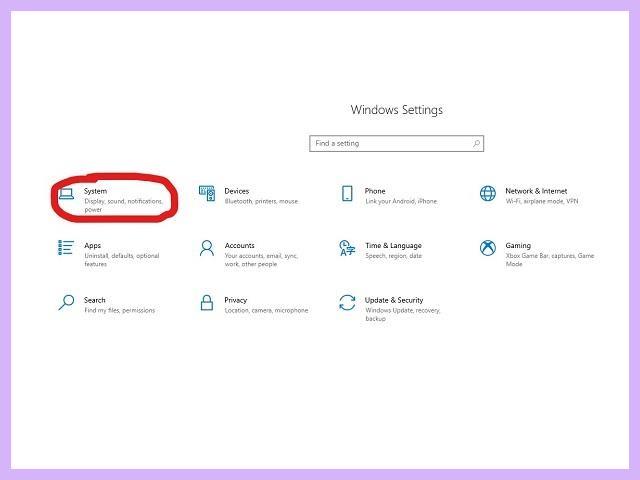Click the Network & Internet globe icon

click(x=488, y=193)
